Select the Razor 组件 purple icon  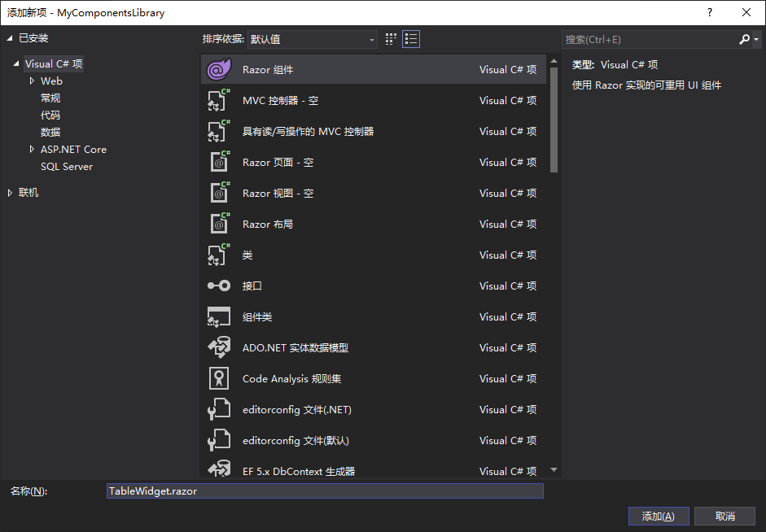point(219,69)
